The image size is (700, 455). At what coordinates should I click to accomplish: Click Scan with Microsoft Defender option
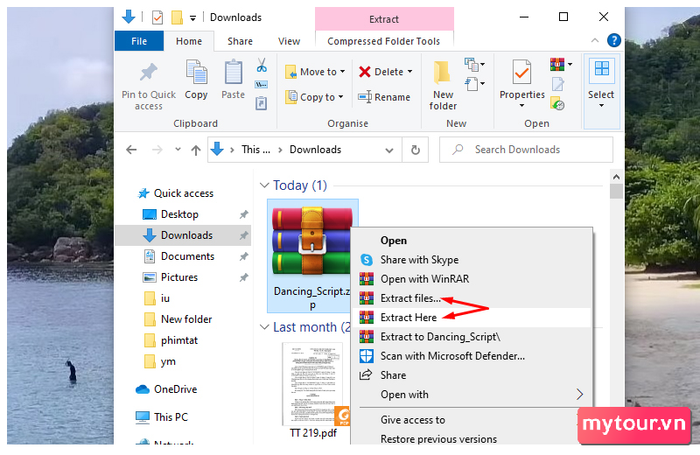452,355
